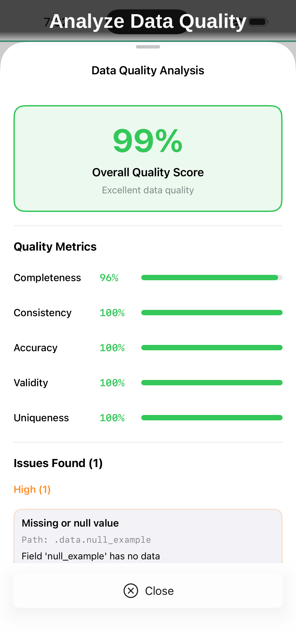
Task: Select the High (1) severity heading
Action: 32,489
